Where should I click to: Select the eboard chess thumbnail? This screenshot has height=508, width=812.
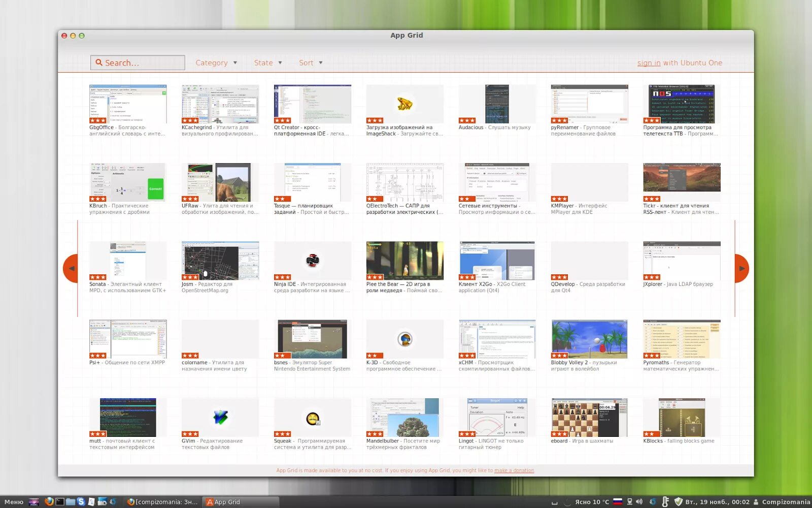tap(590, 418)
